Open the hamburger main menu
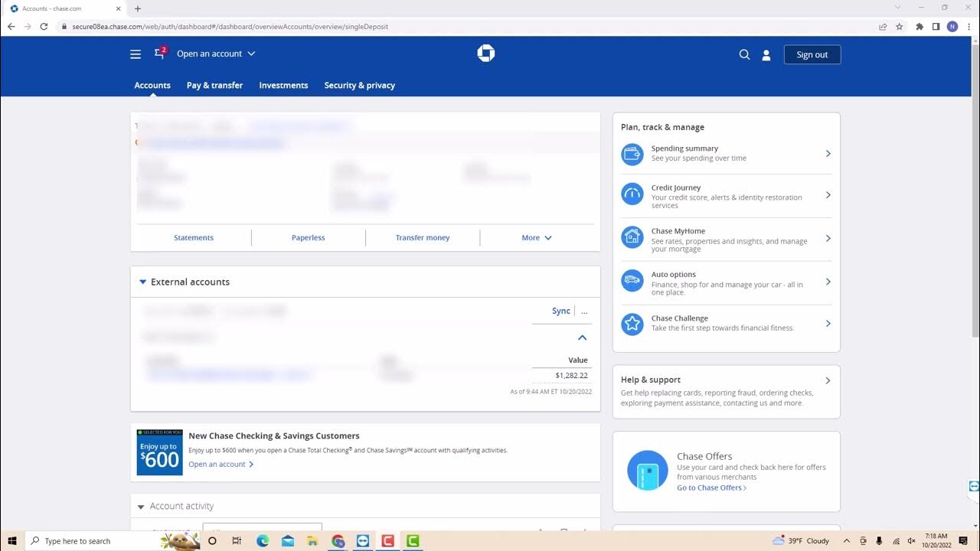 click(136, 54)
